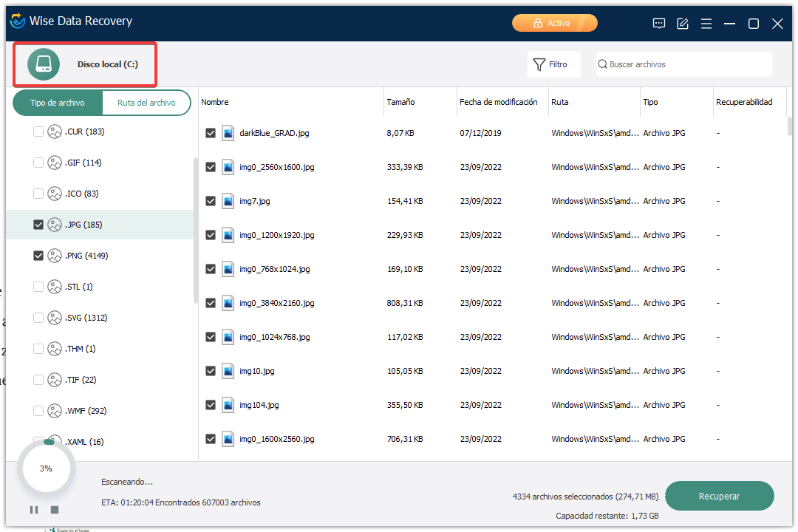The height and width of the screenshot is (532, 798).
Task: Pause the scan in progress
Action: [34, 510]
